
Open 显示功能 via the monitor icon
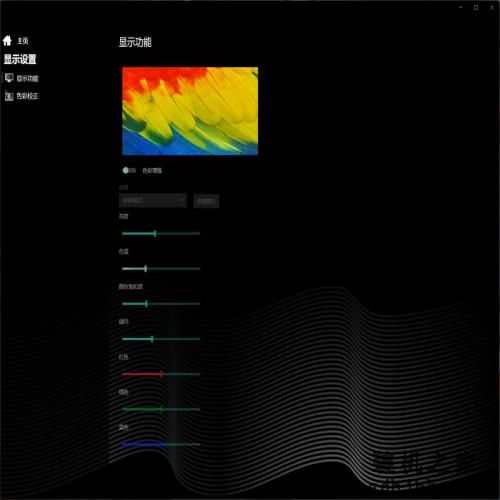9,78
